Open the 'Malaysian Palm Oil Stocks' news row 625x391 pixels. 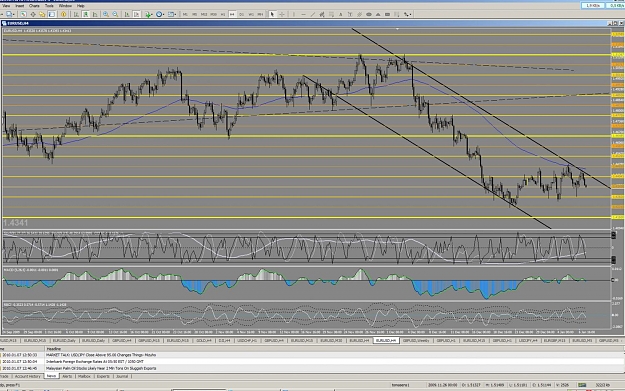(101, 368)
